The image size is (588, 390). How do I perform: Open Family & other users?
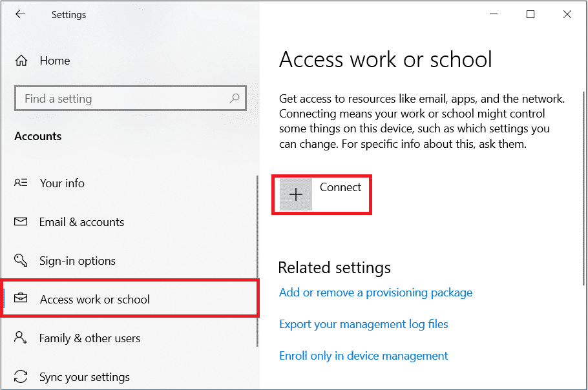pyautogui.click(x=90, y=338)
